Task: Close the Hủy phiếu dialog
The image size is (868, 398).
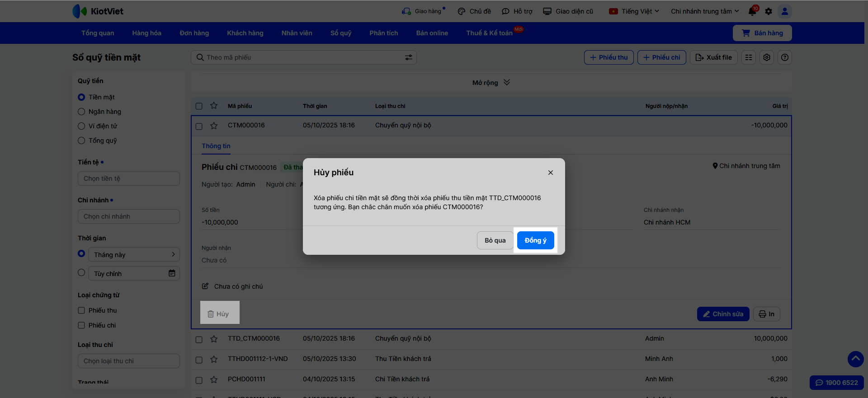Action: [x=550, y=173]
